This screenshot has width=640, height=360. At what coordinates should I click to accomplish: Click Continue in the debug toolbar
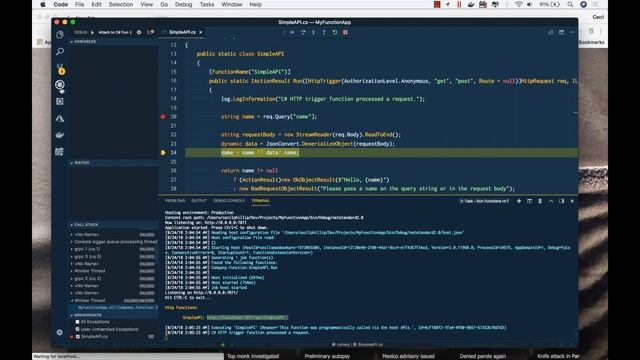pos(292,32)
